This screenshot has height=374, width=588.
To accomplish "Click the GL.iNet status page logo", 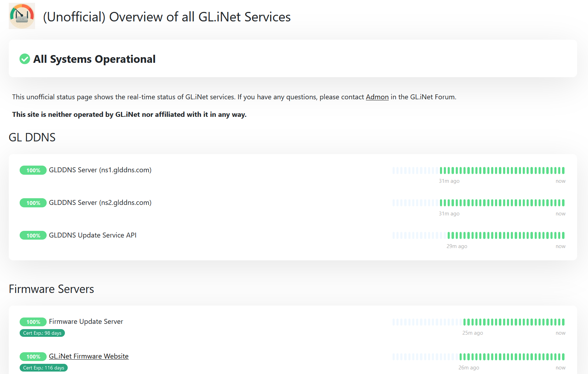I will pos(22,16).
